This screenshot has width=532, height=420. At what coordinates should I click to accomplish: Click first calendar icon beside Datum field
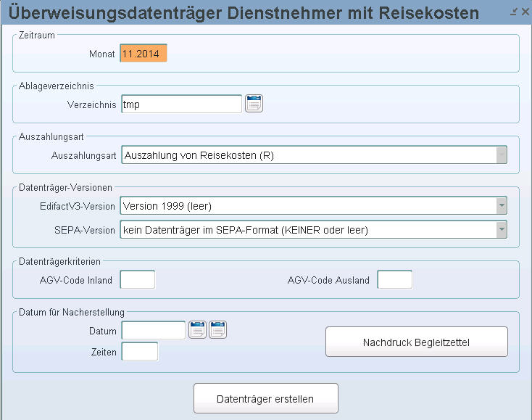coord(197,329)
